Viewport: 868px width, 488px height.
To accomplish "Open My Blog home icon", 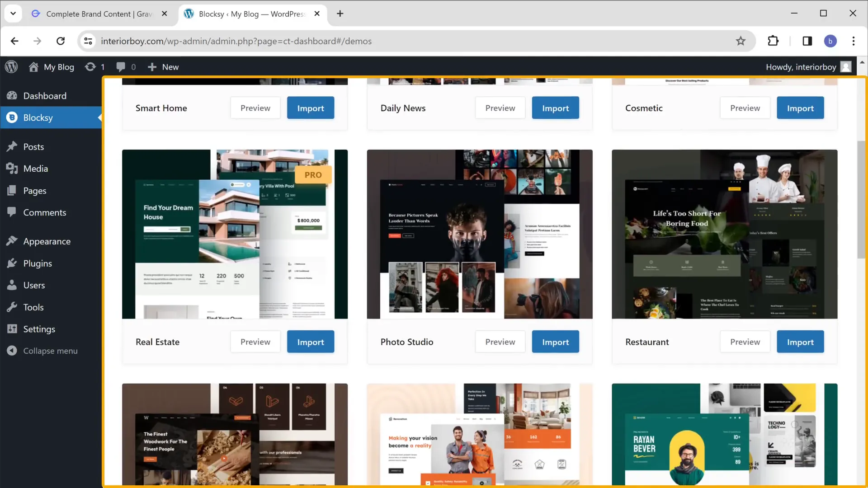I will 33,67.
